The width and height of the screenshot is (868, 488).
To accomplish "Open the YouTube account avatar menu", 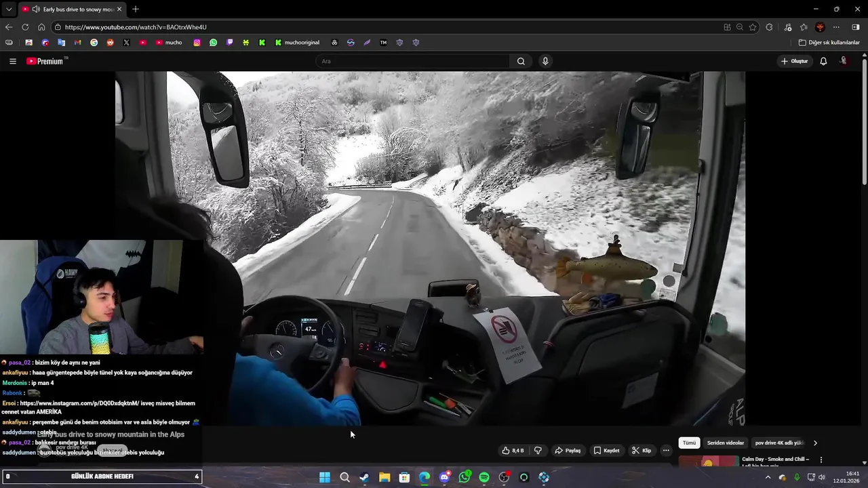I will 844,61.
